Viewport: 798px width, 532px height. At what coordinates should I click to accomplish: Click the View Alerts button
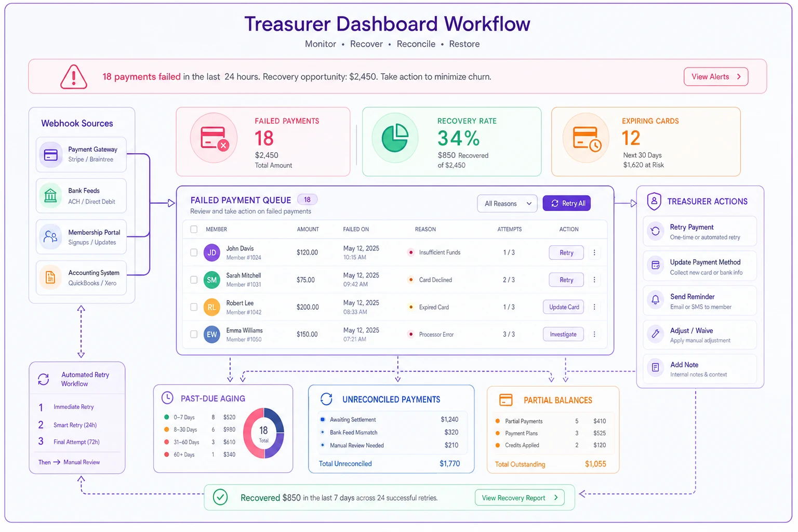[x=716, y=77]
